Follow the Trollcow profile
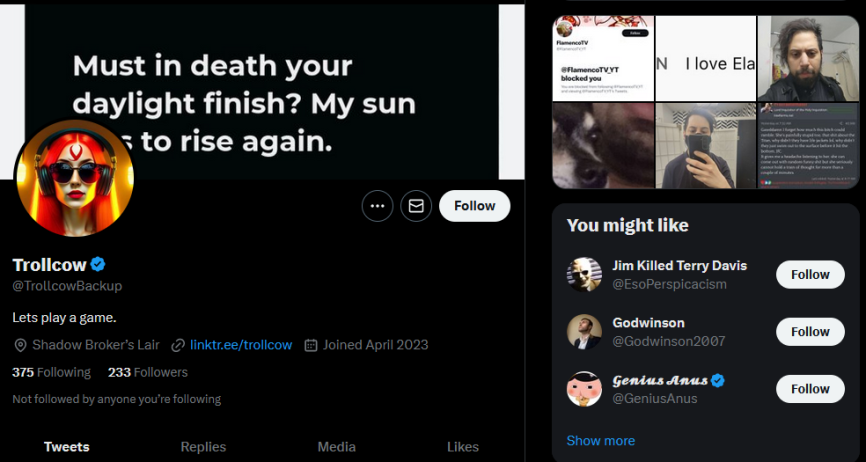 click(474, 206)
